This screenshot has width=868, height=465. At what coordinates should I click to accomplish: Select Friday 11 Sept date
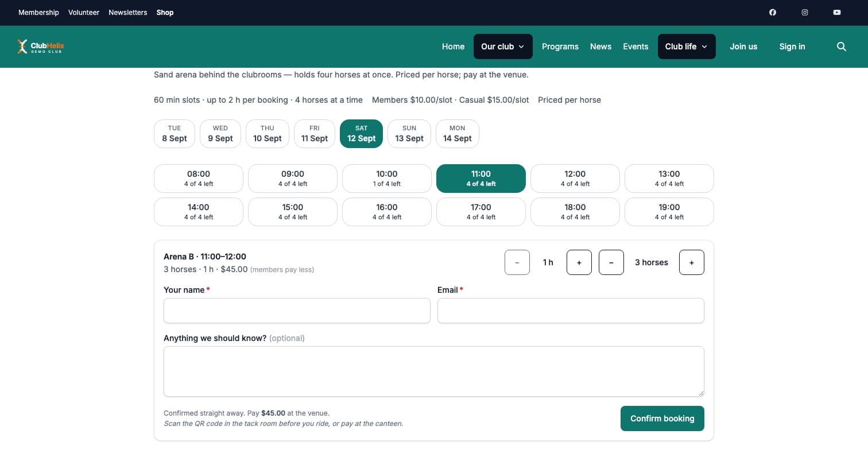[x=315, y=134]
